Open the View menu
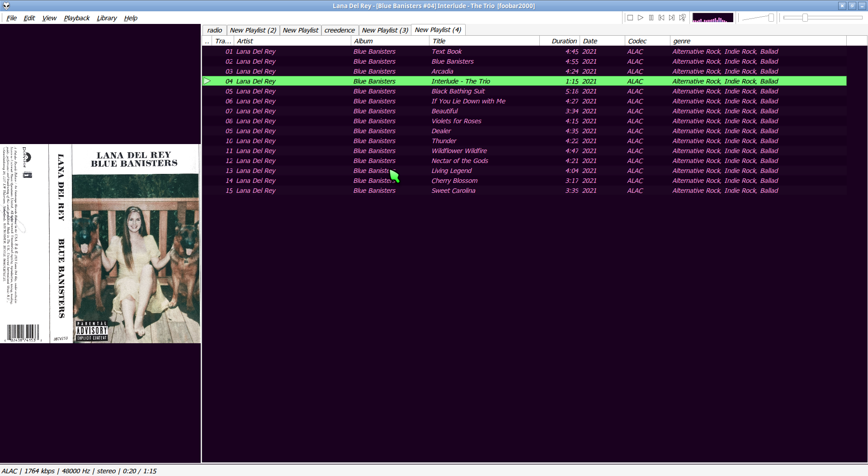The image size is (868, 476). coord(49,18)
